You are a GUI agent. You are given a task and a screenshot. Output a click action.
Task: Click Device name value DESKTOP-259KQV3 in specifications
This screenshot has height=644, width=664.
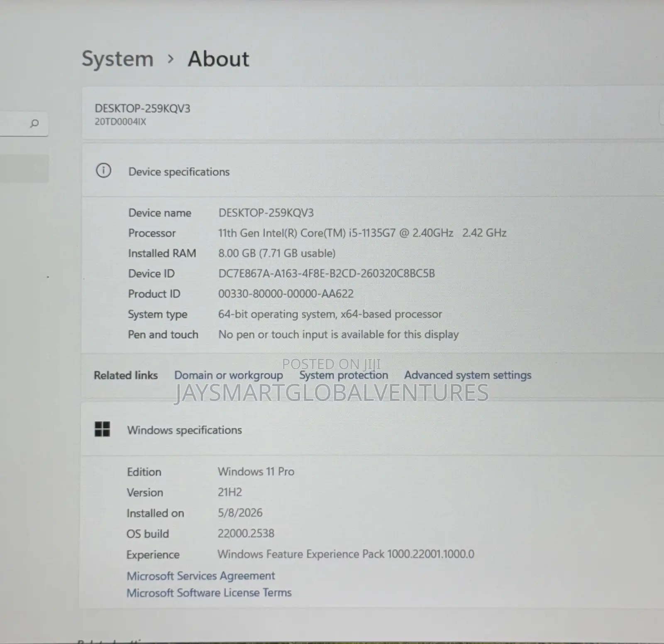(x=266, y=213)
